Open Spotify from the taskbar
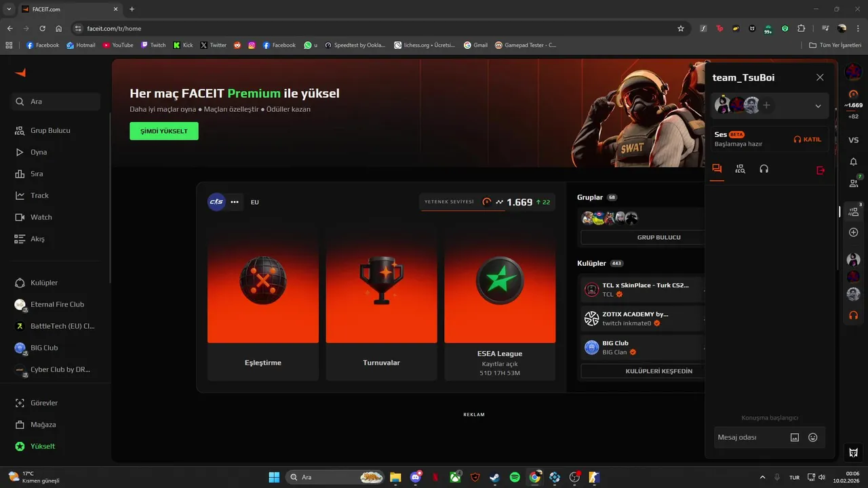The width and height of the screenshot is (868, 488). [515, 477]
